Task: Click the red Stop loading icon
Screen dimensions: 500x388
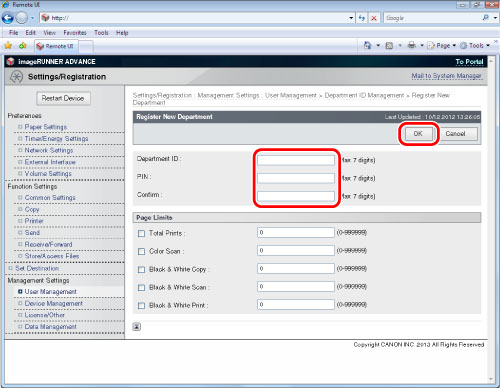Action: [374, 18]
